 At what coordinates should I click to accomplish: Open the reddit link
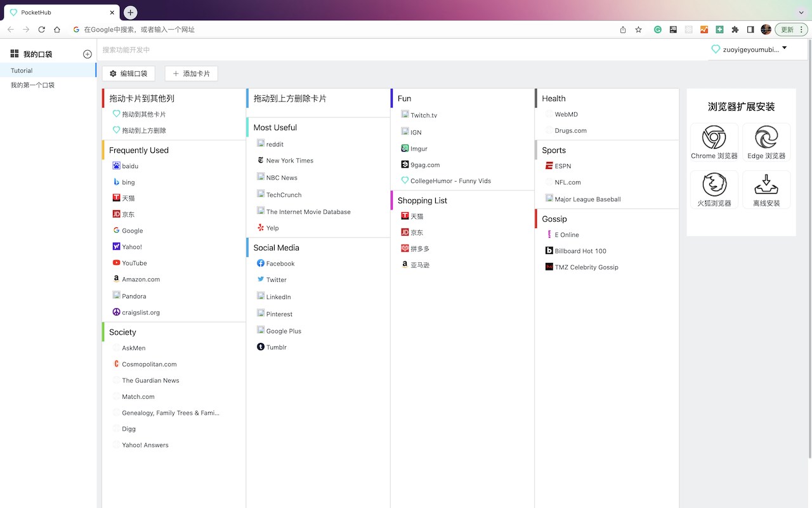click(x=275, y=144)
